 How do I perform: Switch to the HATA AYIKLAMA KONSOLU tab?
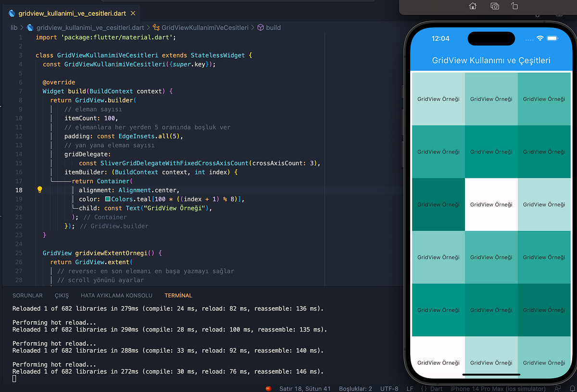(116, 295)
